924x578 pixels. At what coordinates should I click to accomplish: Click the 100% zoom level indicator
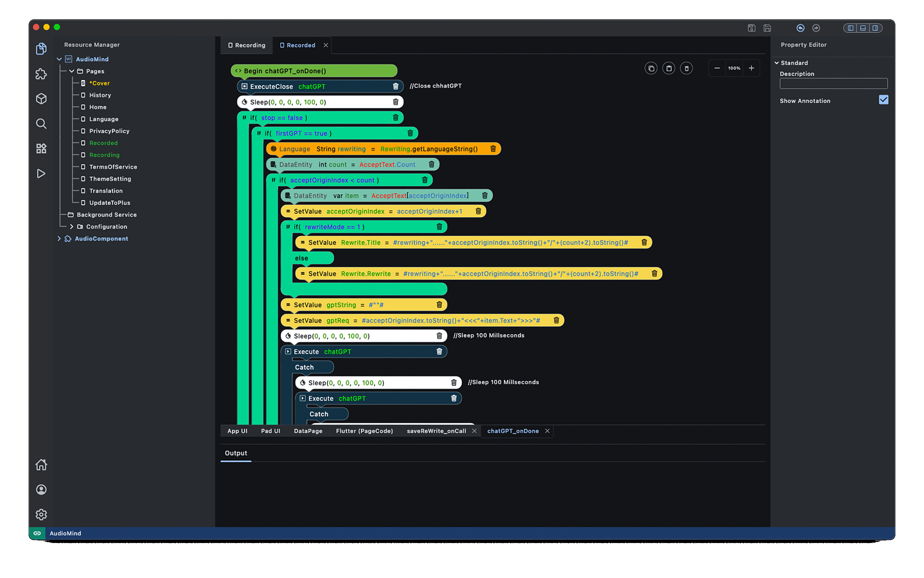click(x=734, y=68)
